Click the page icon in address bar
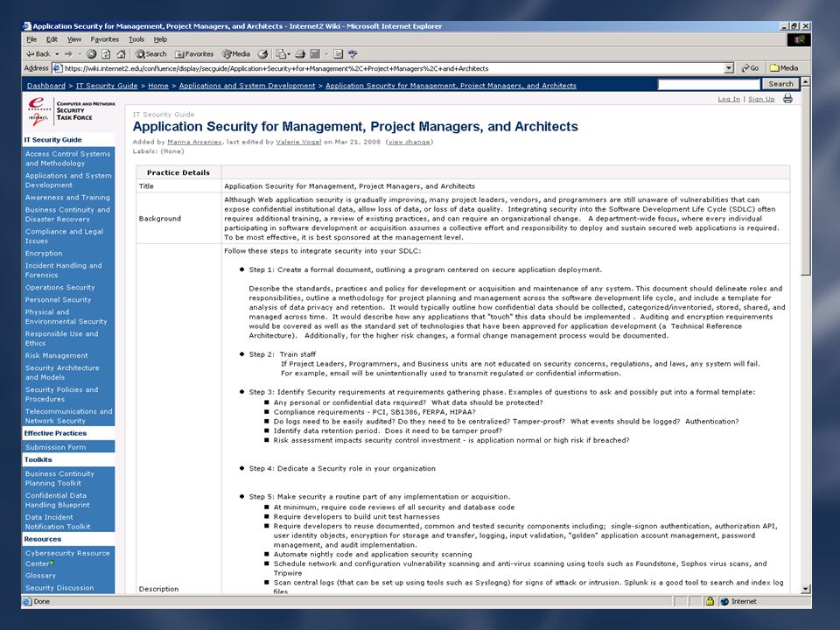840x630 pixels. coord(58,68)
